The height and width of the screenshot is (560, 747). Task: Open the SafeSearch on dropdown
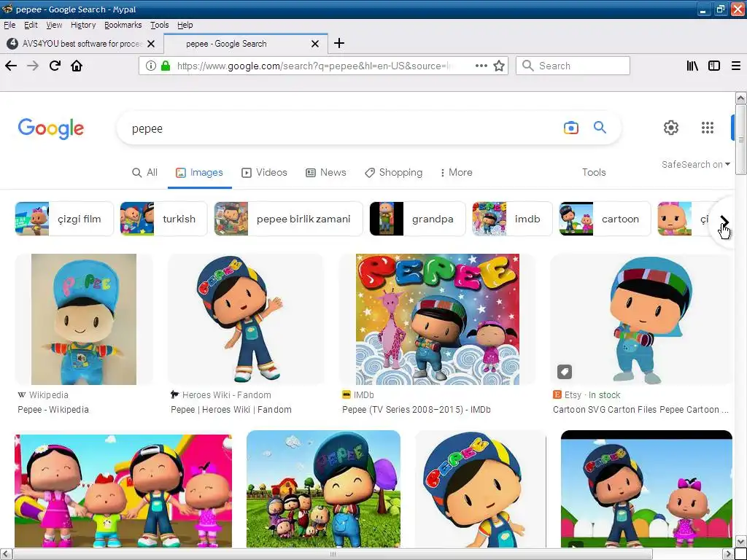[x=695, y=164]
